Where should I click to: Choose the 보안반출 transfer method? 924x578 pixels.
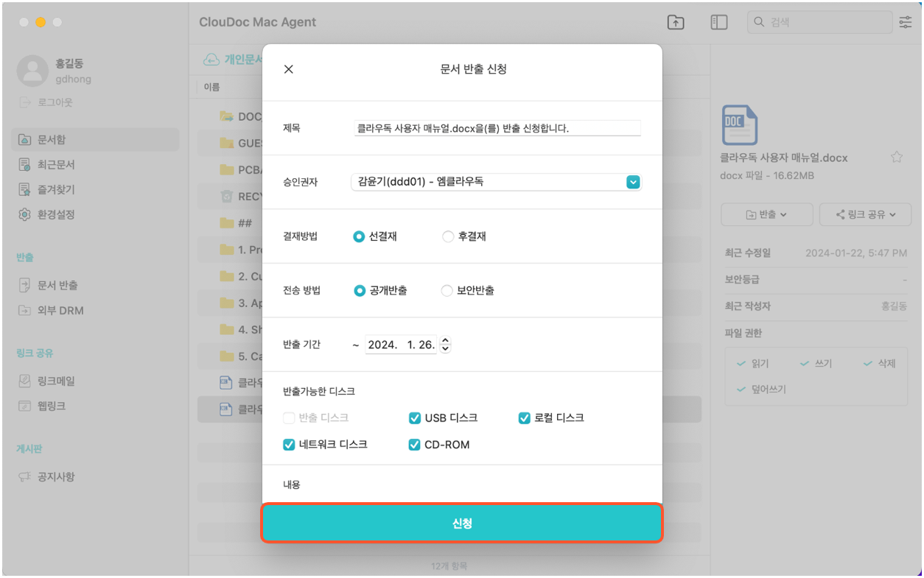[447, 291]
